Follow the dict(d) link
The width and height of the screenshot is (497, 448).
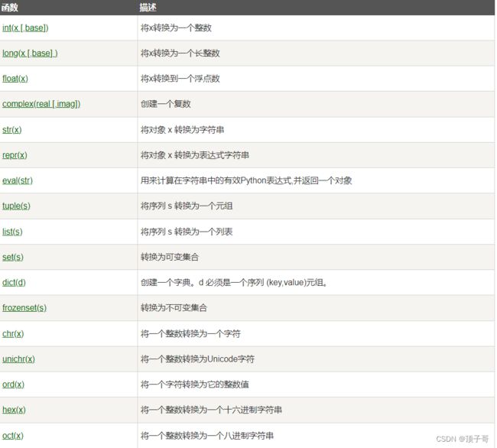click(x=14, y=282)
